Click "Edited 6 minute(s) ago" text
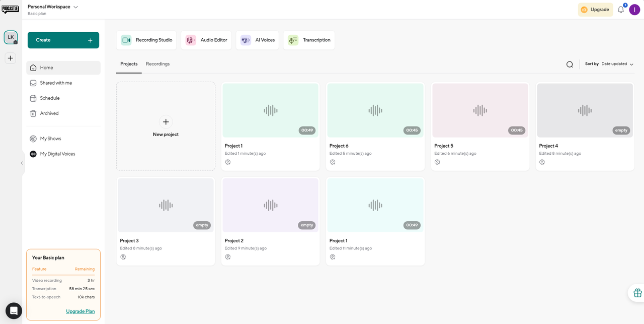The width and height of the screenshot is (644, 324). point(455,154)
